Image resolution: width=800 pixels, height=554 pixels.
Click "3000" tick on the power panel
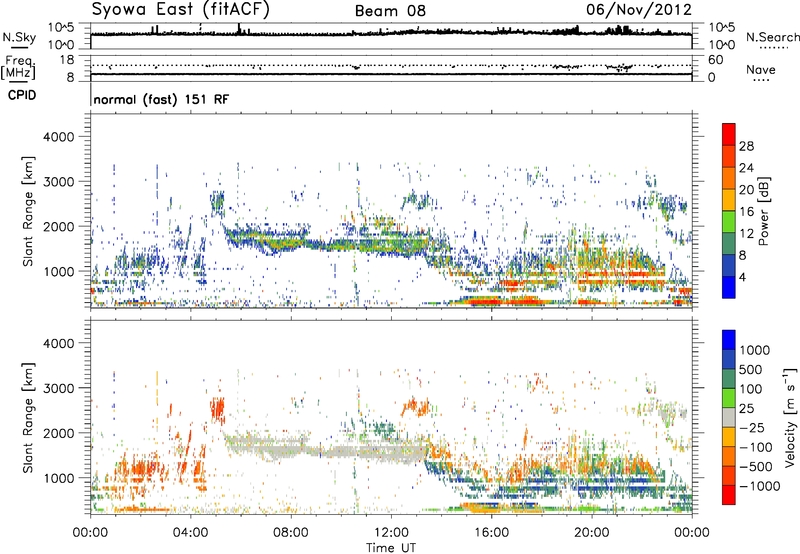click(x=59, y=182)
